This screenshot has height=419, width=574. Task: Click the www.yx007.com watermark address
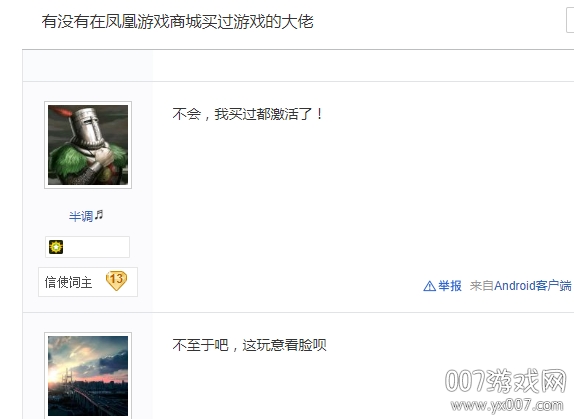pyautogui.click(x=507, y=405)
